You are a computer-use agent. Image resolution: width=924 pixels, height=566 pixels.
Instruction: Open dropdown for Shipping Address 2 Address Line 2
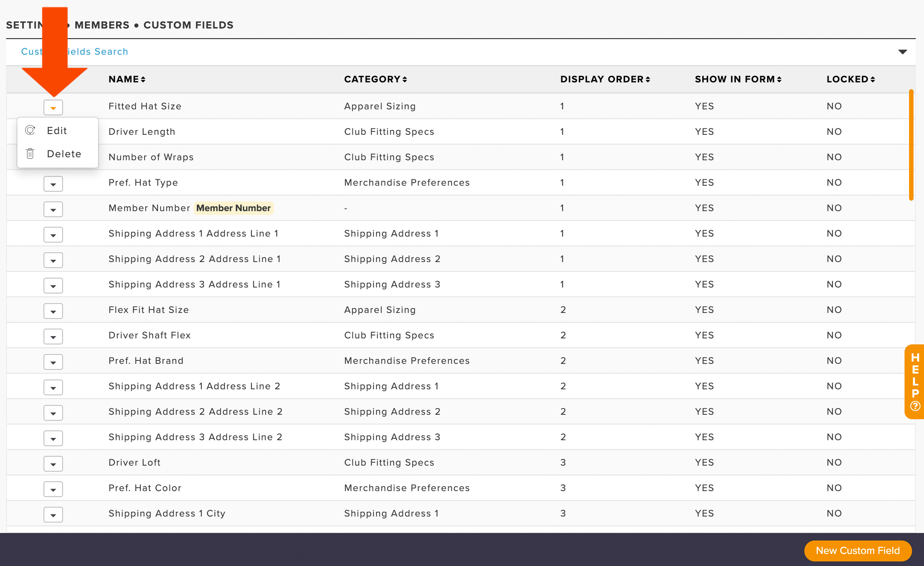coord(53,413)
